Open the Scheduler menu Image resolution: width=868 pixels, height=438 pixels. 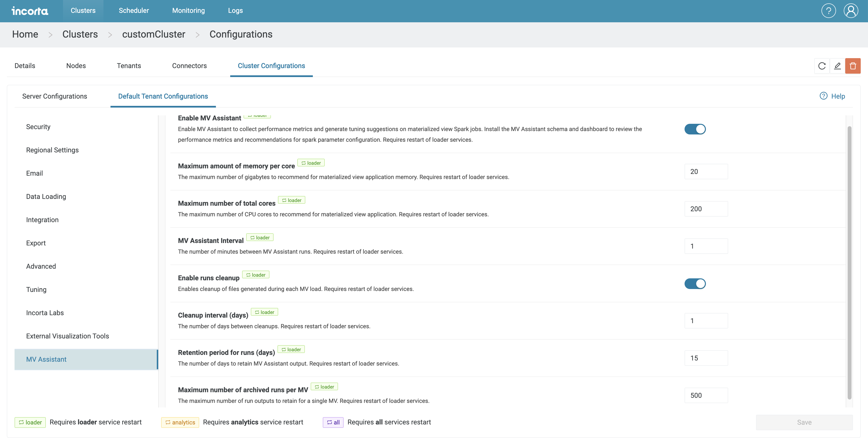tap(134, 11)
